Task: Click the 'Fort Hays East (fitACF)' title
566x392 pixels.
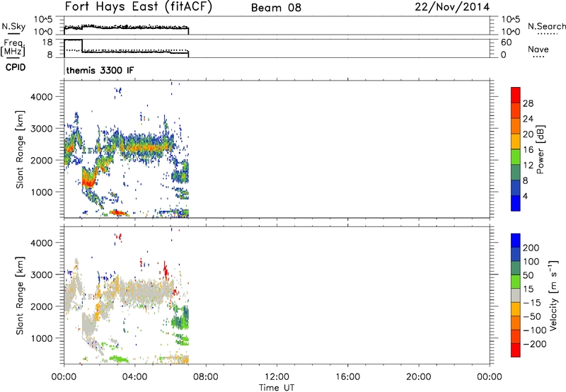Action: (x=138, y=7)
